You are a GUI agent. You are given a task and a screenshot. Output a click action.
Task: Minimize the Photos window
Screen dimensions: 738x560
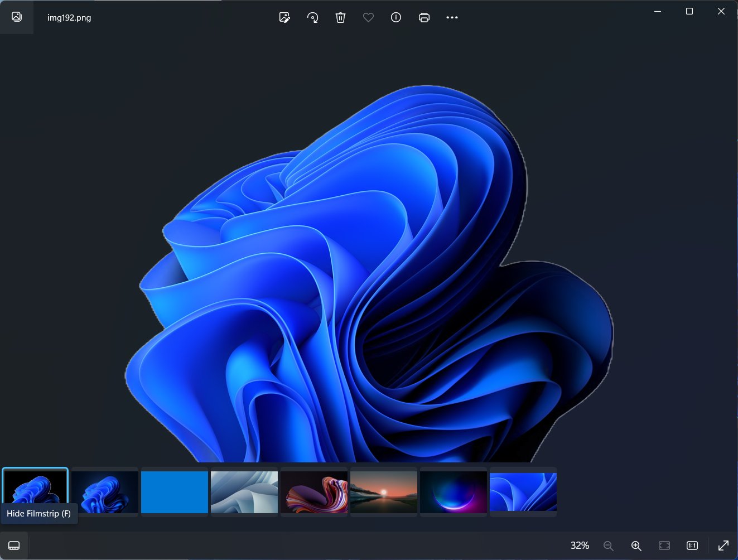tap(658, 11)
